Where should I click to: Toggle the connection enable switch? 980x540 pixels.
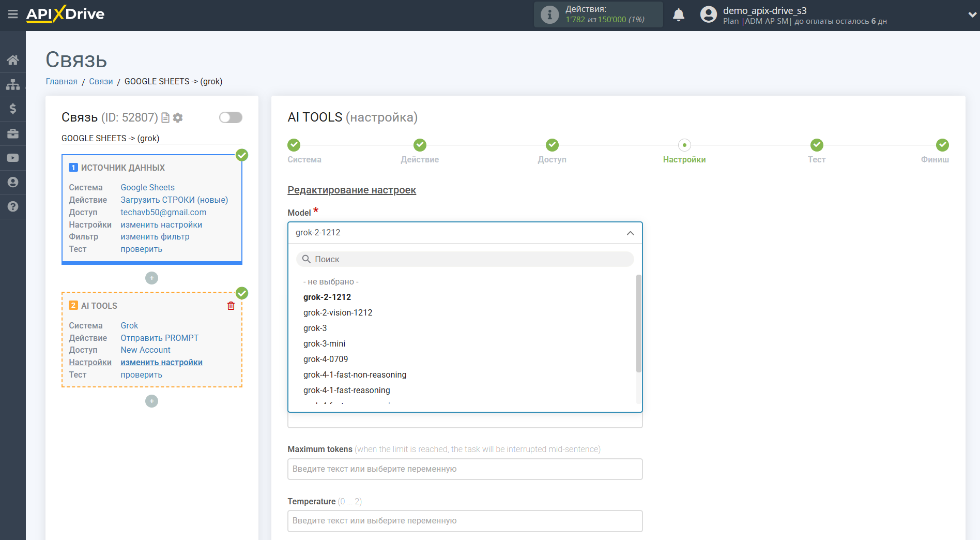231,117
